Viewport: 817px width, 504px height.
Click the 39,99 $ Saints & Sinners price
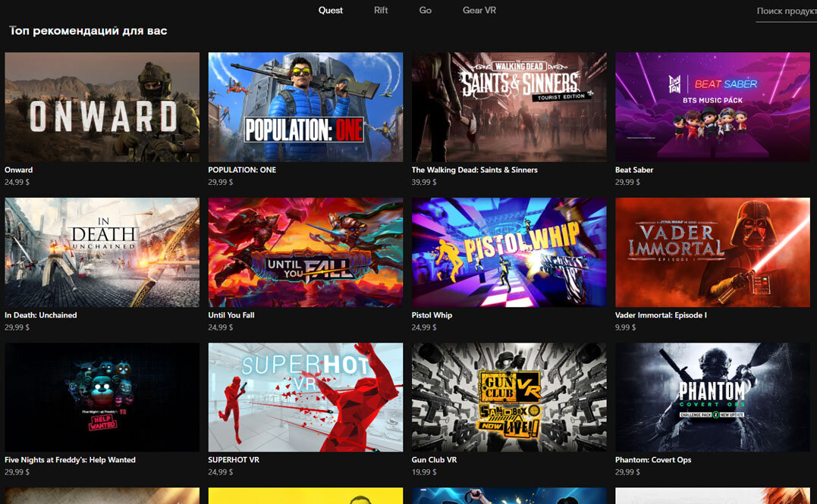click(x=424, y=182)
